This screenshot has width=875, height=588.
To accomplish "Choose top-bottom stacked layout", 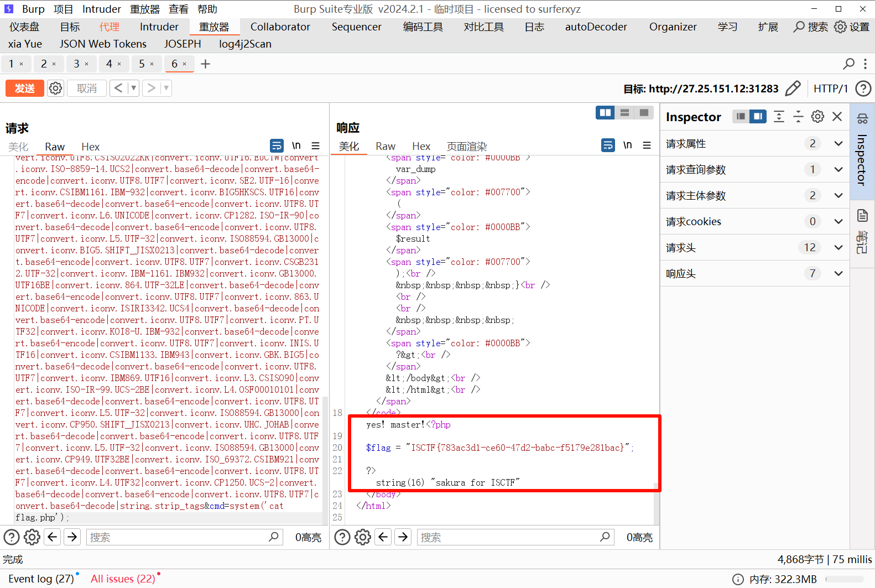I will 624,112.
